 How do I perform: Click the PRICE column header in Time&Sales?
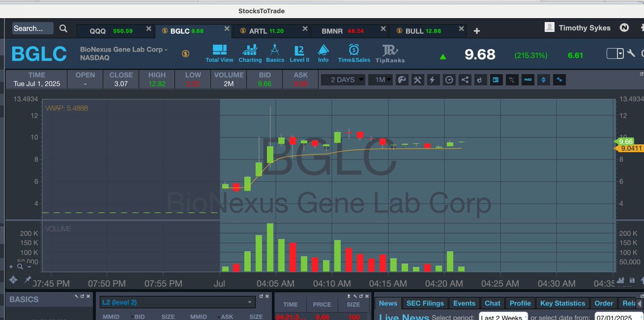tap(322, 304)
